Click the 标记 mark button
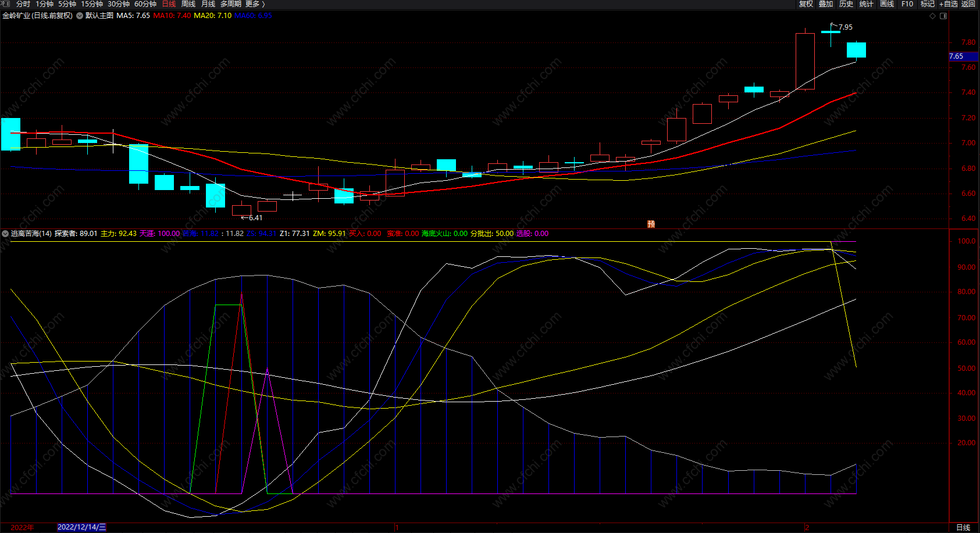The width and height of the screenshot is (980, 533). (x=928, y=4)
